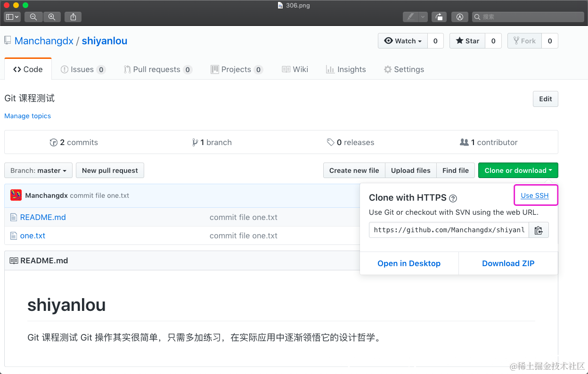Screen dimensions: 588x374
Task: Click the star count next to Star
Action: pyautogui.click(x=493, y=41)
